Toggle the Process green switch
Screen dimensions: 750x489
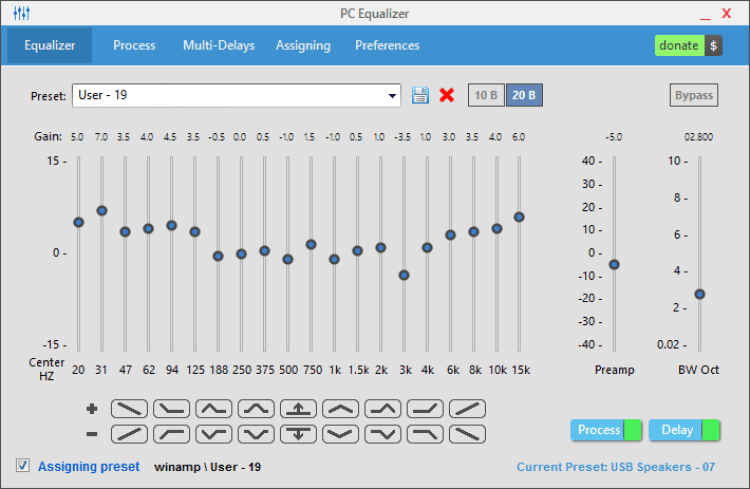(632, 430)
